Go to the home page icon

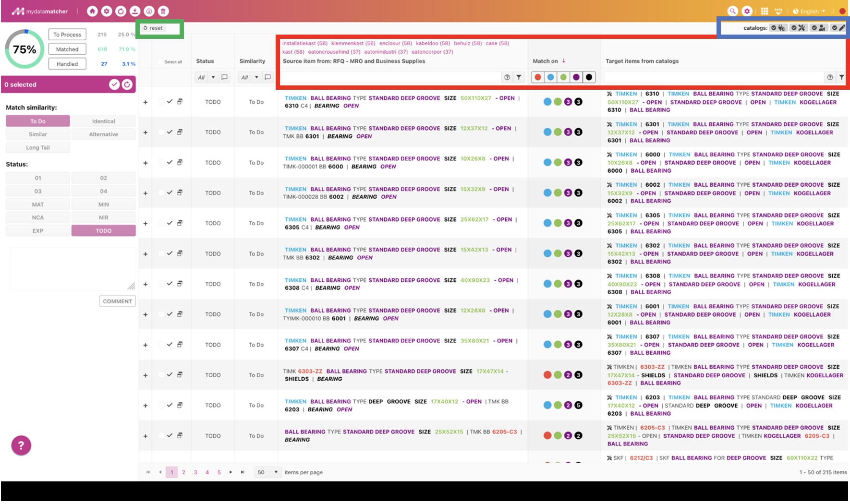click(93, 11)
